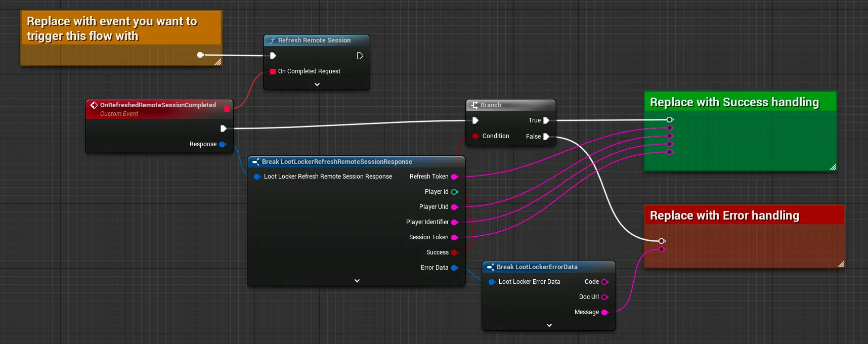Click Loot Locker Error Data input pin
Viewport: 868px width, 344px height.
(492, 282)
